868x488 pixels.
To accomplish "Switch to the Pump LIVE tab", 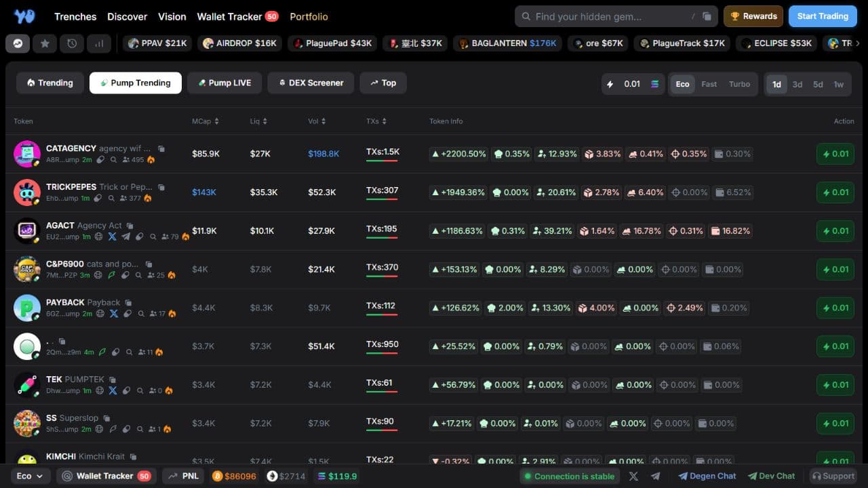I will [x=224, y=83].
